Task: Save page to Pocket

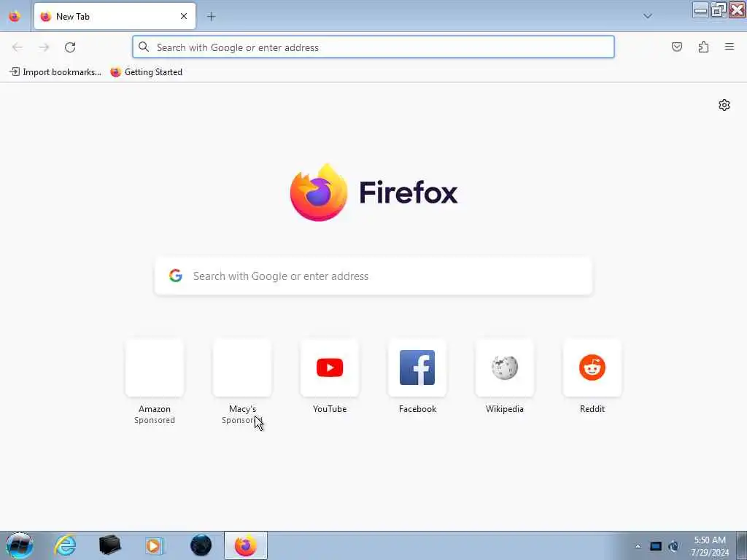Action: (x=676, y=47)
